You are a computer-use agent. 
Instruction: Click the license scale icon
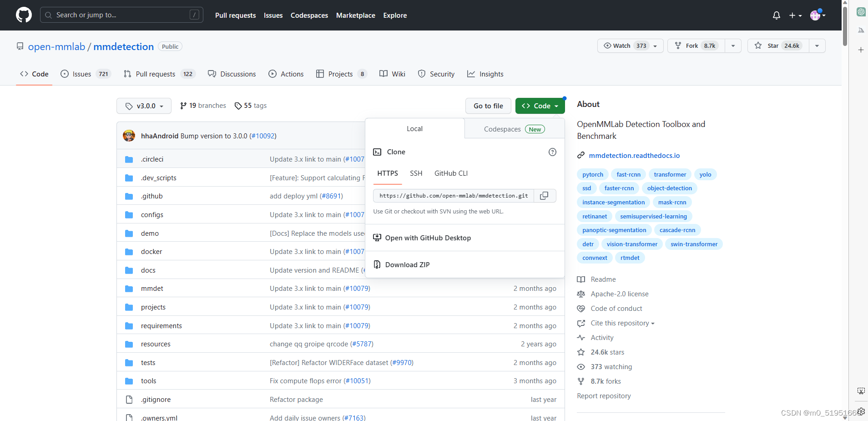click(x=581, y=294)
